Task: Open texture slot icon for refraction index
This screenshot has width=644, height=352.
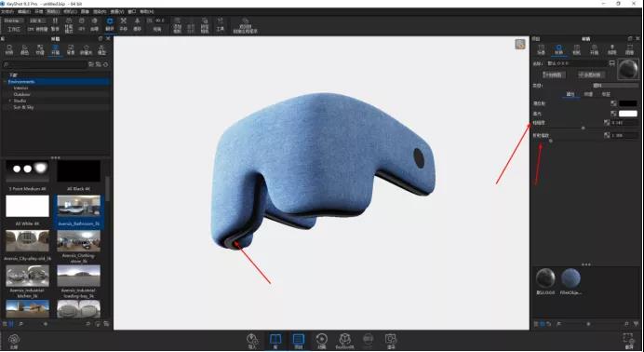Action: coord(607,135)
